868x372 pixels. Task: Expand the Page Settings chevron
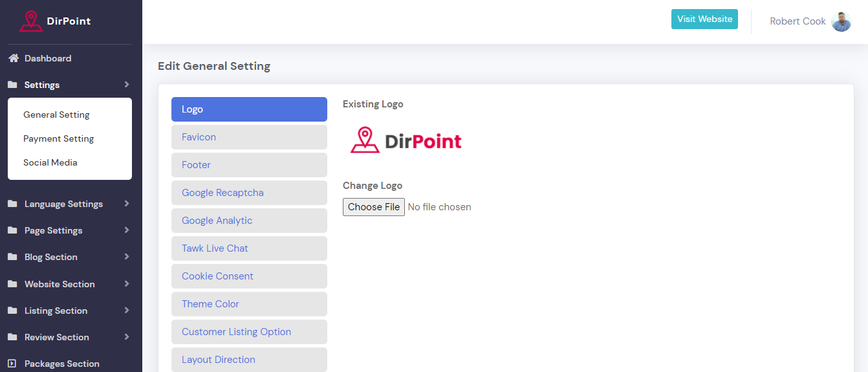tap(127, 230)
